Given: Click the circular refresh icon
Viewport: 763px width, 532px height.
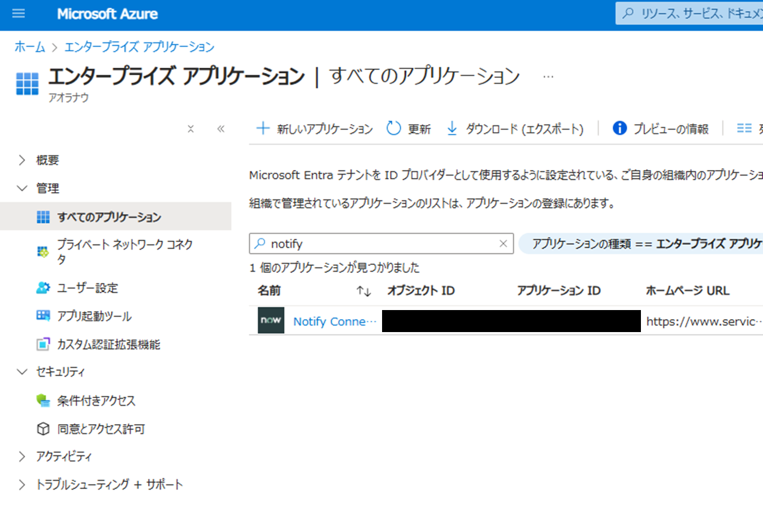Looking at the screenshot, I should pyautogui.click(x=394, y=128).
